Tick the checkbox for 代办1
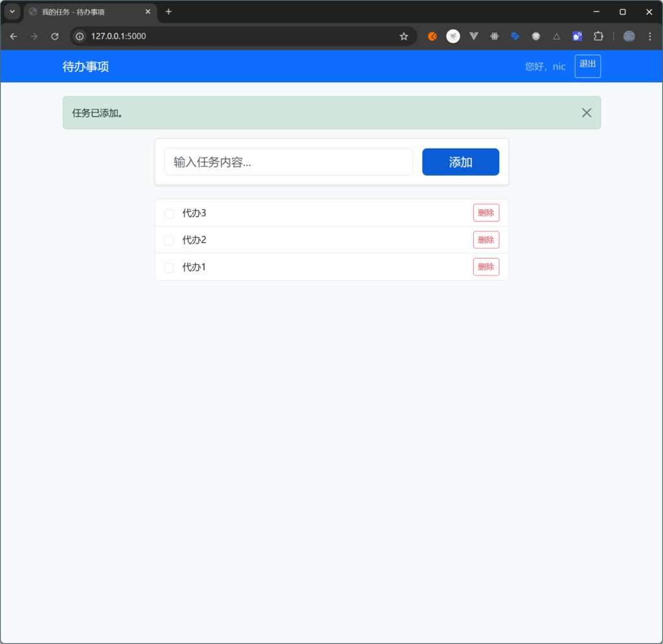Screen dimensions: 663x644 pos(169,268)
